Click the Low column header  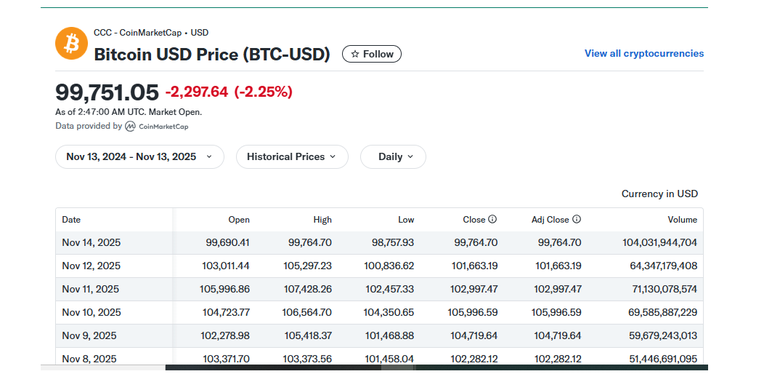click(x=406, y=219)
